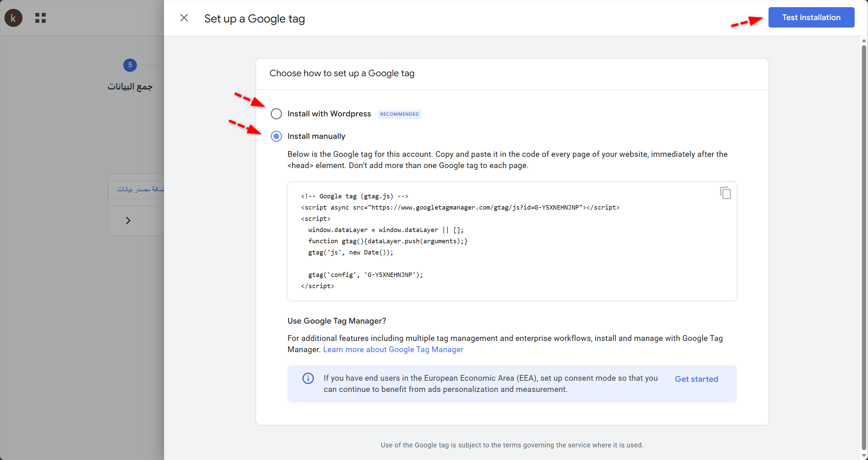The image size is (868, 460).
Task: Click the scrollbar up arrow
Action: [x=864, y=40]
